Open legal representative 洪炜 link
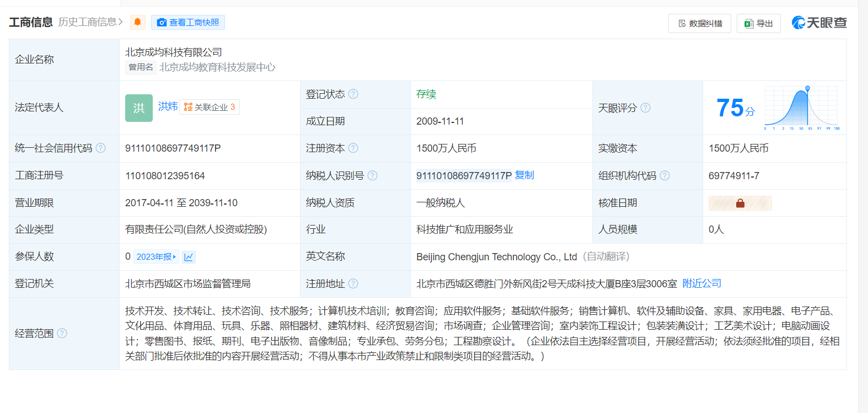The height and width of the screenshot is (413, 868). click(x=168, y=106)
